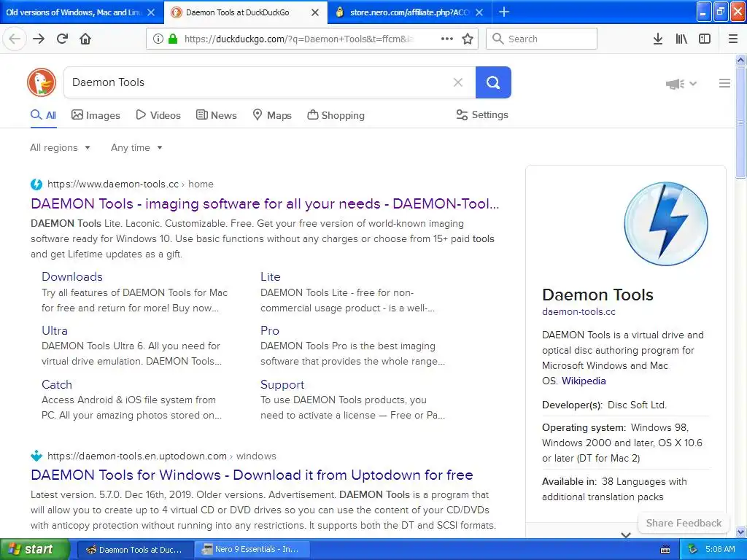Open the Ultra sitelink
This screenshot has height=560, width=747.
(x=54, y=330)
